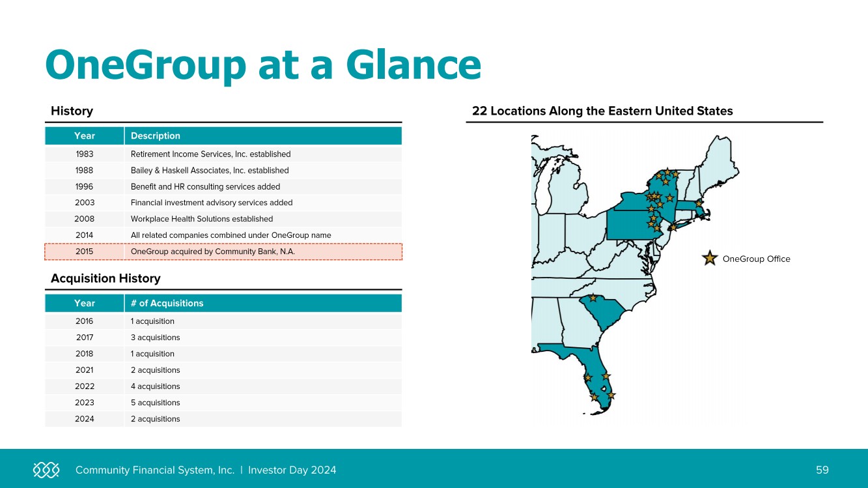Select the 'Acquisition History' section heading
868x488 pixels.
[x=105, y=278]
